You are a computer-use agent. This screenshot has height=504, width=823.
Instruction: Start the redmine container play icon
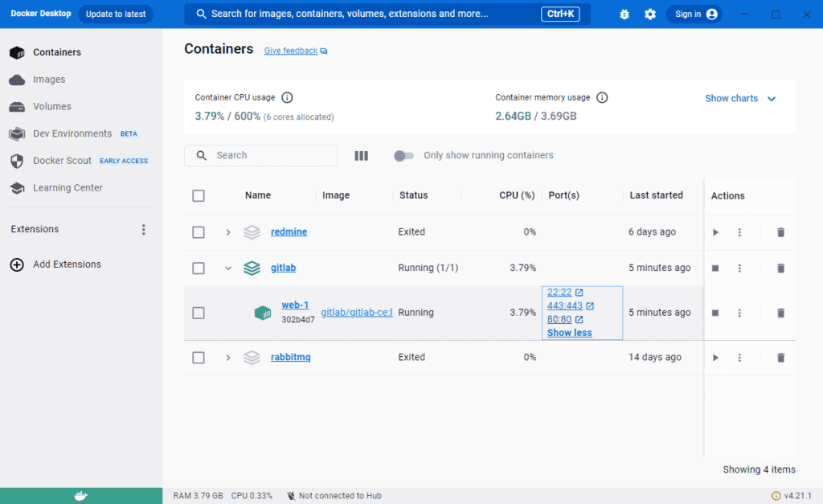click(714, 232)
